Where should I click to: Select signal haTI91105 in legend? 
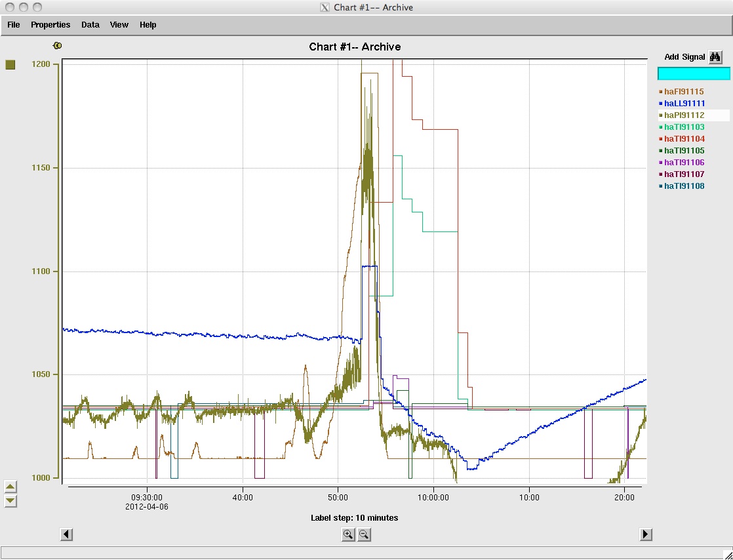coord(684,151)
